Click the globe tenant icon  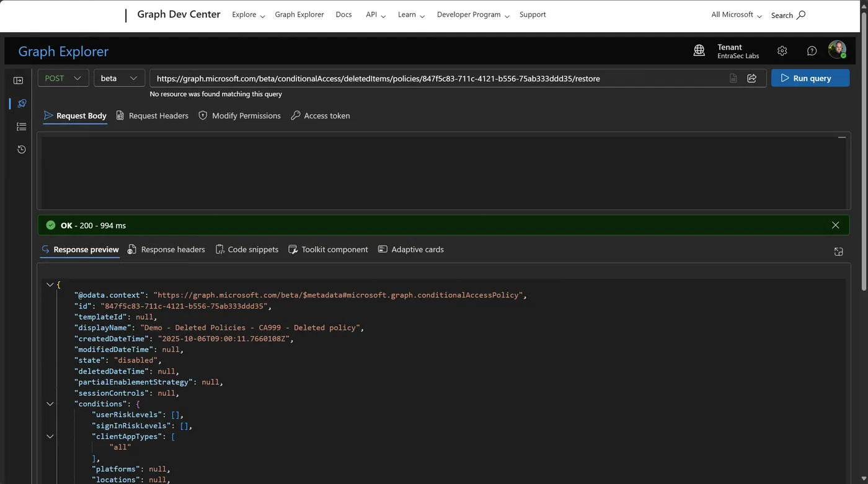[x=699, y=51]
